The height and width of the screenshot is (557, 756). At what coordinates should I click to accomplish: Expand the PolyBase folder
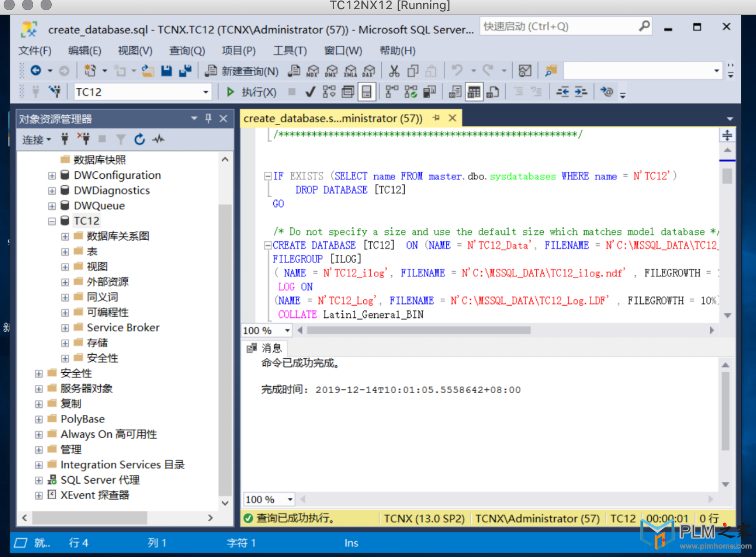[x=39, y=419]
